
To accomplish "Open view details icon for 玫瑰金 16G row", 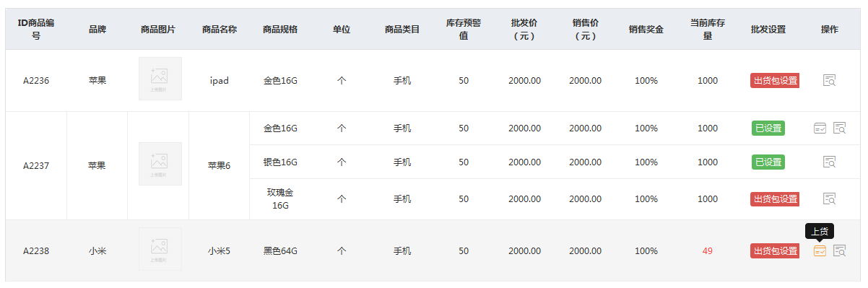I will (x=829, y=198).
